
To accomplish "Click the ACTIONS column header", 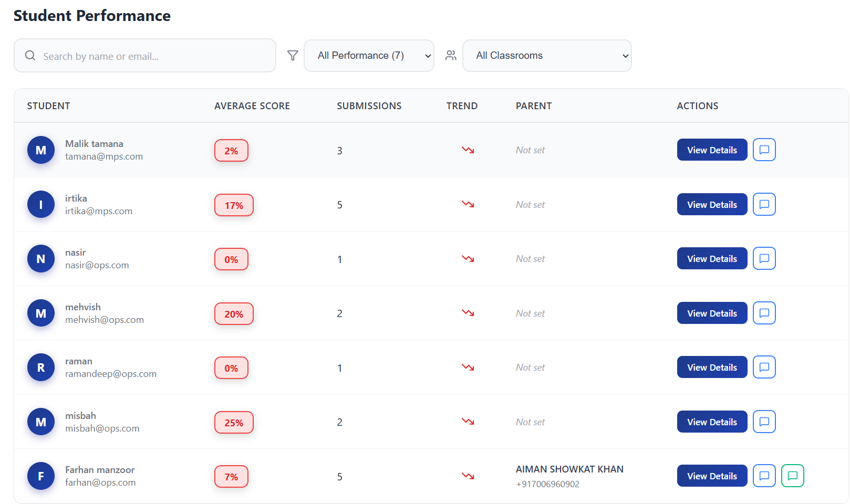I will (x=698, y=106).
